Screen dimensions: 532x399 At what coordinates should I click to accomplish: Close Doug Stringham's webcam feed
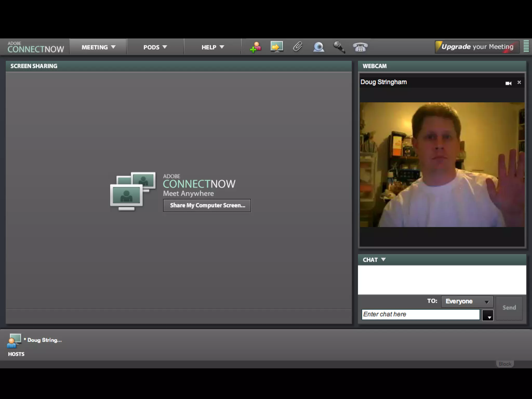(x=519, y=82)
